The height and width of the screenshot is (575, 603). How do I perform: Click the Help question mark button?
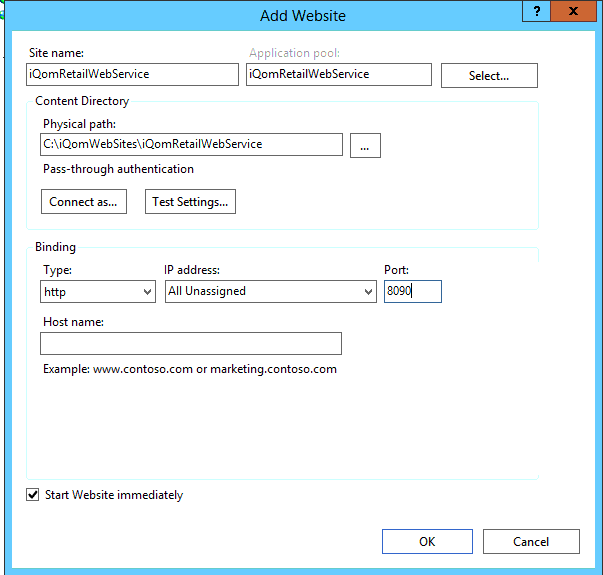[x=537, y=10]
